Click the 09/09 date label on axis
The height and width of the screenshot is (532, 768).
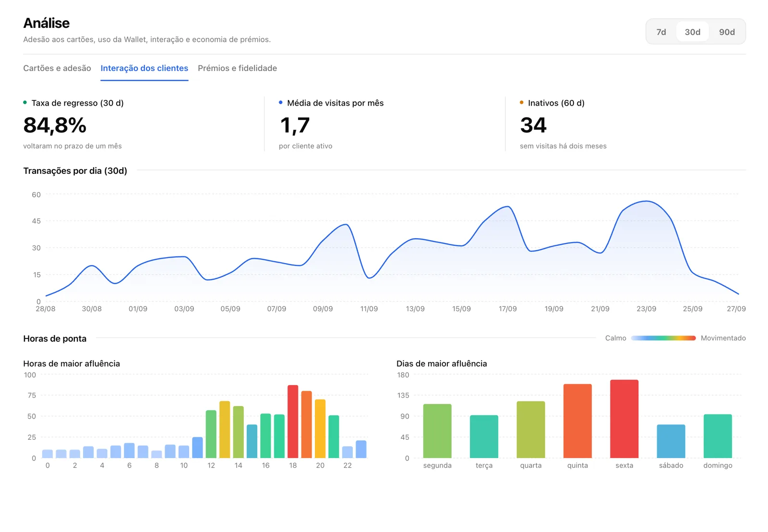[323, 309]
